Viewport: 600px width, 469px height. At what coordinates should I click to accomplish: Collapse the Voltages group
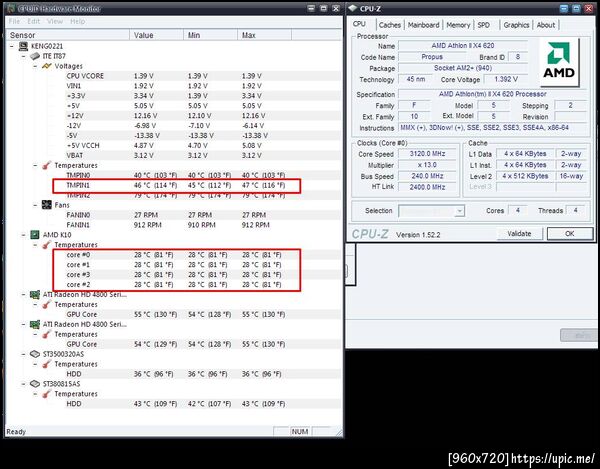coord(35,66)
